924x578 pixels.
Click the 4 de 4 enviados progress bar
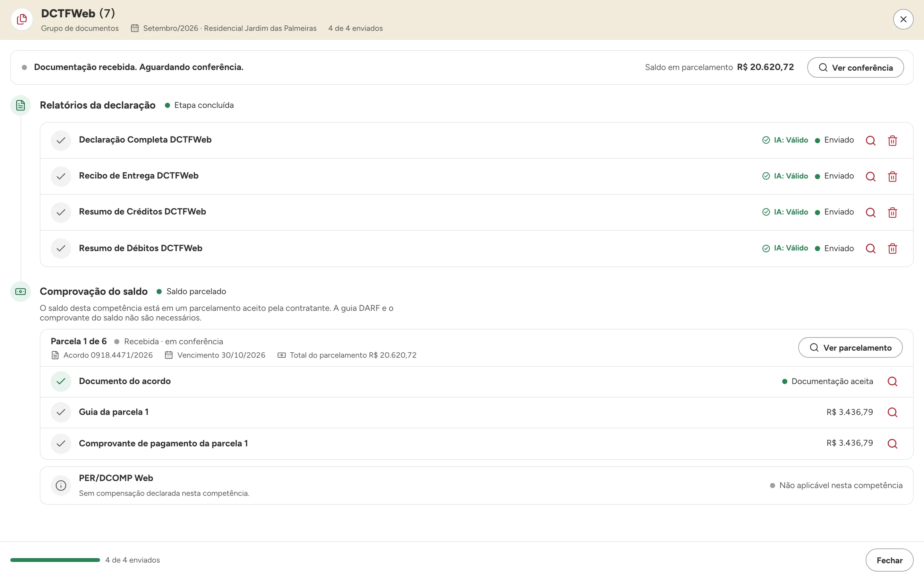pyautogui.click(x=55, y=560)
